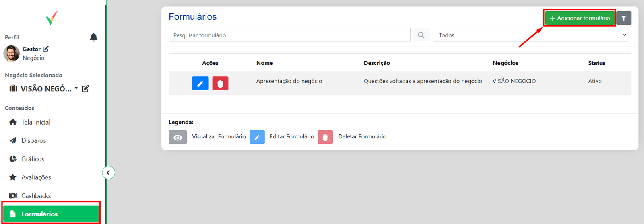
Task: Click the Gestor profile avatar
Action: 11,53
